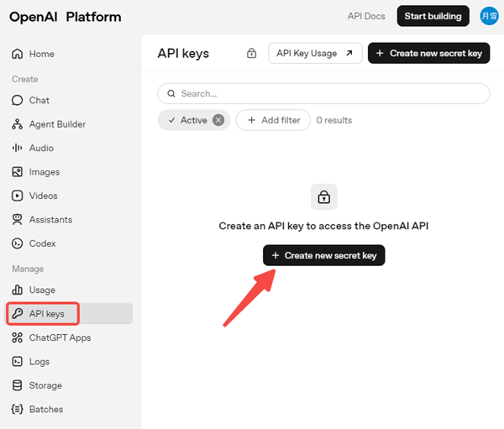
Task: Go to Batches label
Action: tap(46, 409)
